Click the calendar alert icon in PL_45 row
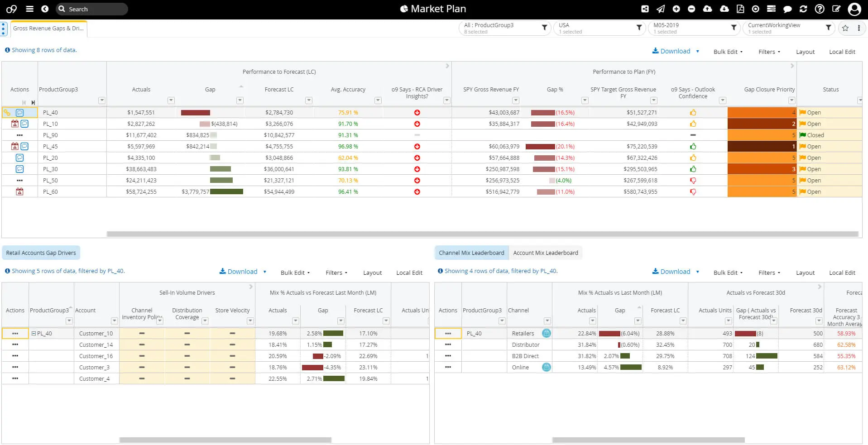 14,146
